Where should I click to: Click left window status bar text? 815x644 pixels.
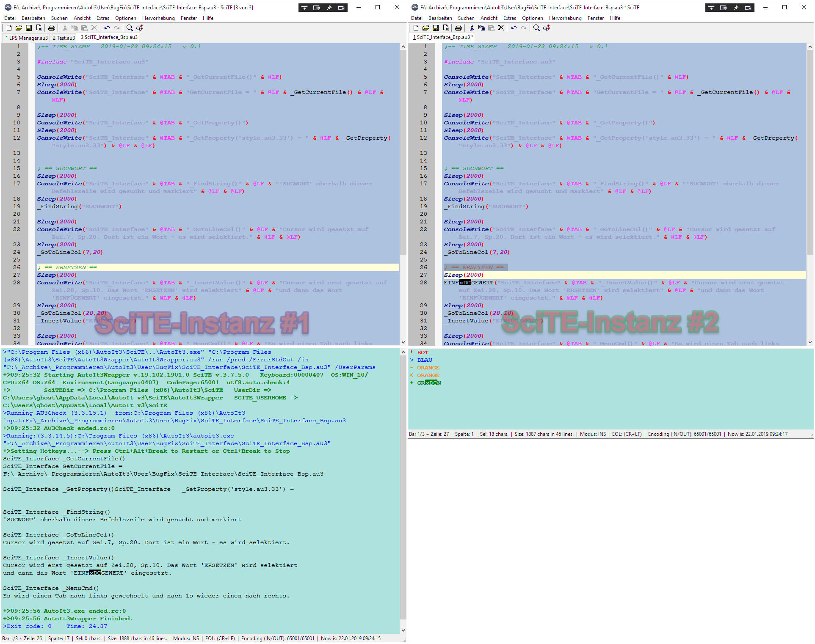coord(191,638)
